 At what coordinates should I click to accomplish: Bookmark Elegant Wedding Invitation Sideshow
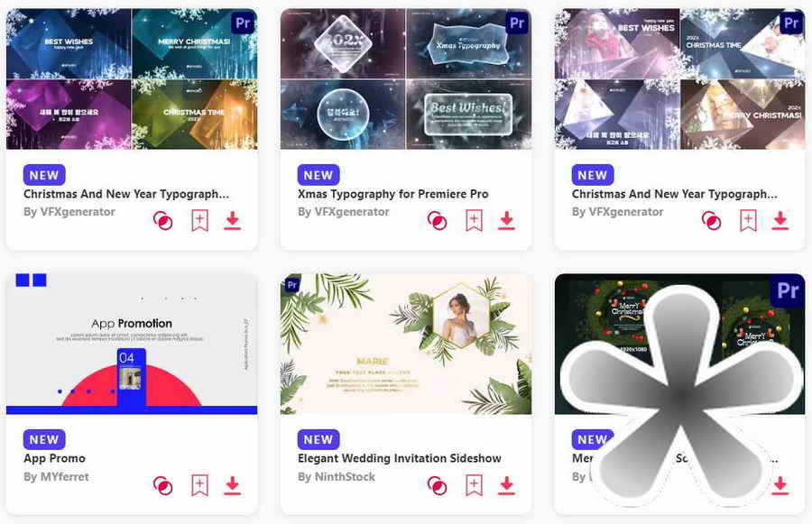tap(474, 485)
